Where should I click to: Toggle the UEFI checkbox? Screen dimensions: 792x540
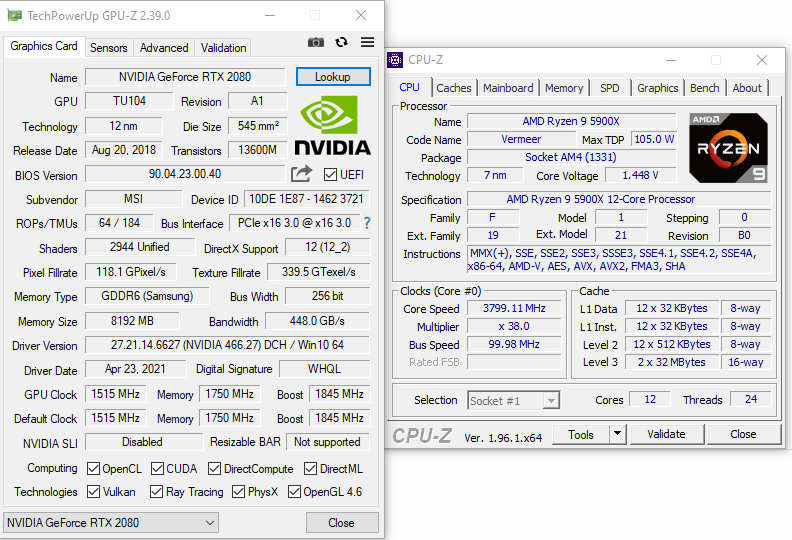pyautogui.click(x=330, y=175)
